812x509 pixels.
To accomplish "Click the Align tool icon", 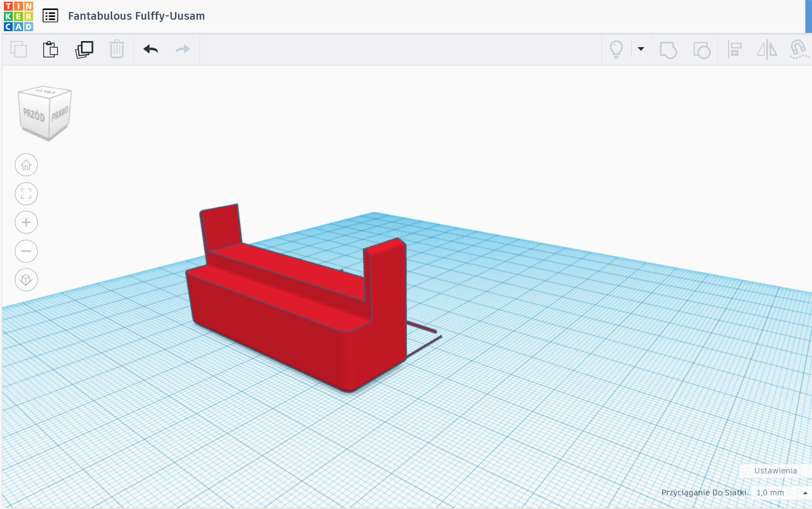I will 734,49.
